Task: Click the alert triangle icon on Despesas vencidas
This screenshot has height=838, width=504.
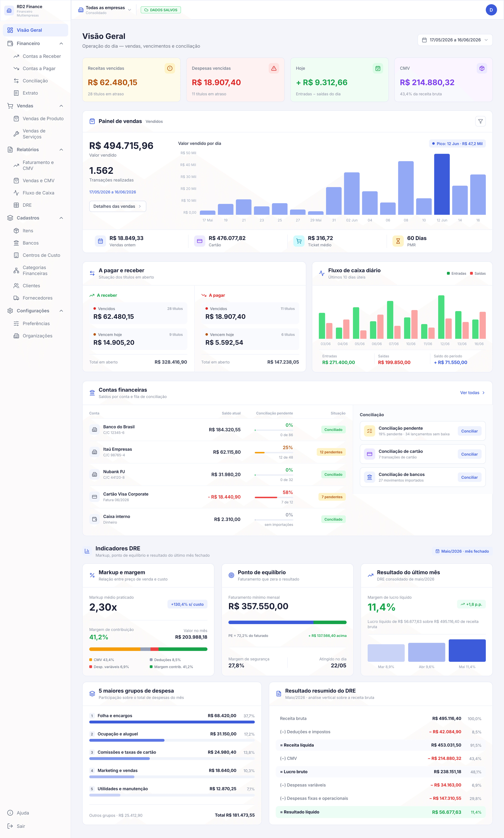Action: click(x=274, y=68)
